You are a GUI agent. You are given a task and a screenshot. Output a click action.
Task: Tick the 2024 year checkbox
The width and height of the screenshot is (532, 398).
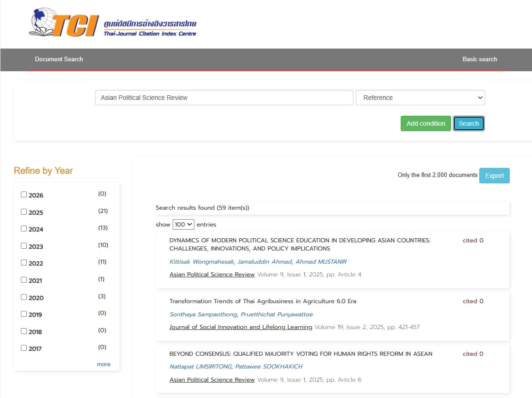click(24, 229)
